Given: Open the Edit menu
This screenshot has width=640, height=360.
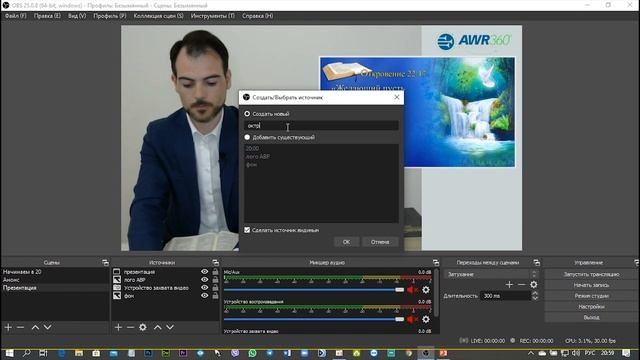Looking at the screenshot, I should (47, 16).
